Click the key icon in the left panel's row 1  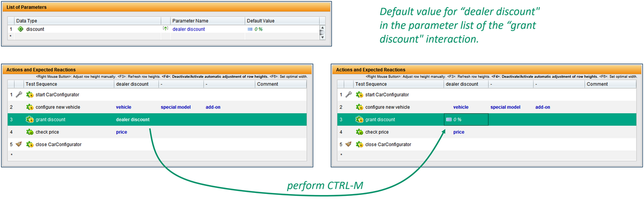(x=19, y=94)
